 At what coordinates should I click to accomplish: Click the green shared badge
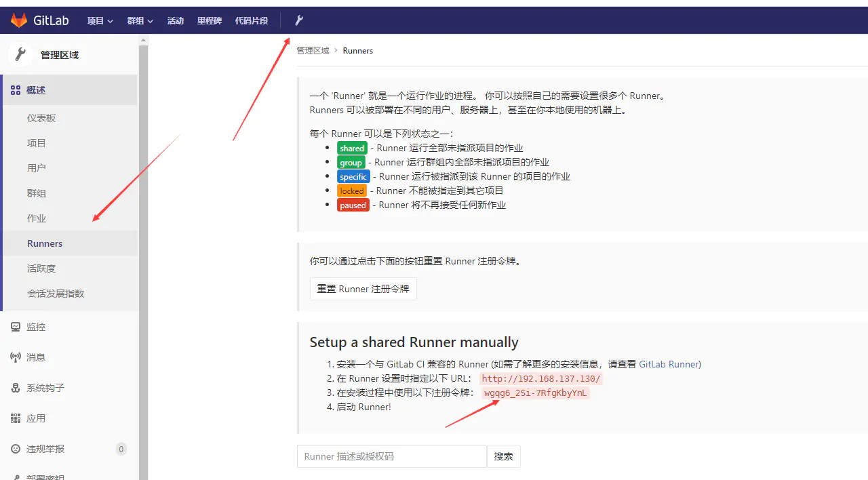(352, 148)
